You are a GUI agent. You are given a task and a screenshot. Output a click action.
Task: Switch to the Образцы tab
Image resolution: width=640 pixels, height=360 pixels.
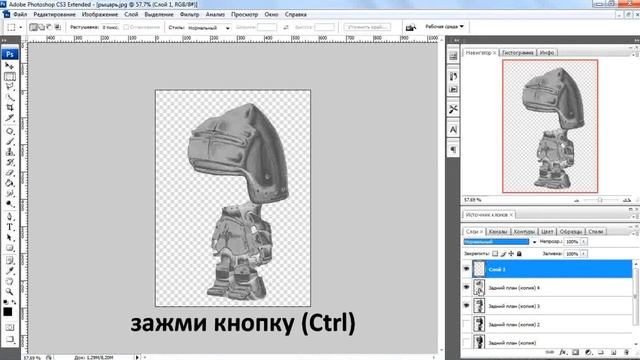(x=571, y=231)
